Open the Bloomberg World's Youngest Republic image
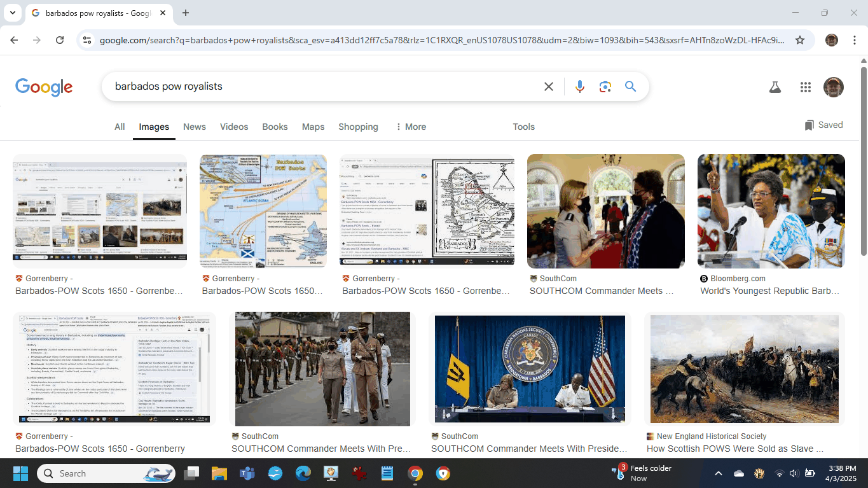Viewport: 868px width, 488px height. coord(771,211)
